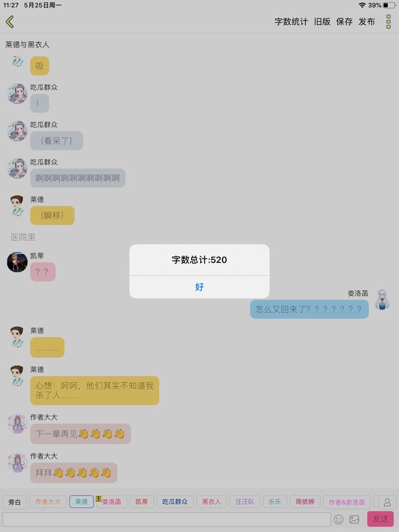The image size is (399, 532).
Task: Choose the 吃瓜群众 character chip
Action: tap(175, 502)
